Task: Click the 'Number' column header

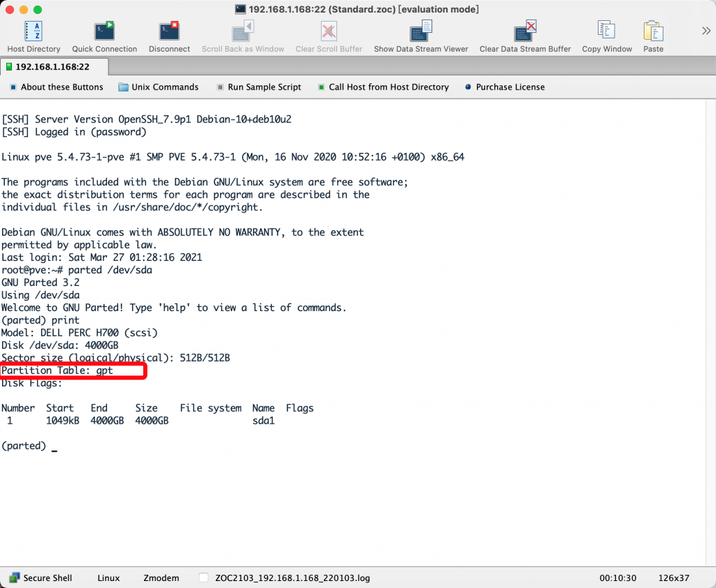Action: point(17,408)
